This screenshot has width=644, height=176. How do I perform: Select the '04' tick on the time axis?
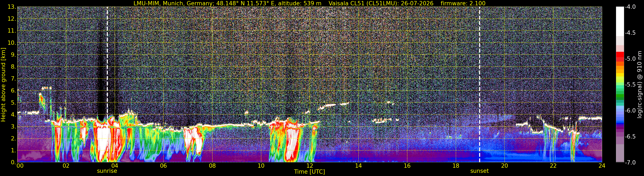tap(114, 166)
